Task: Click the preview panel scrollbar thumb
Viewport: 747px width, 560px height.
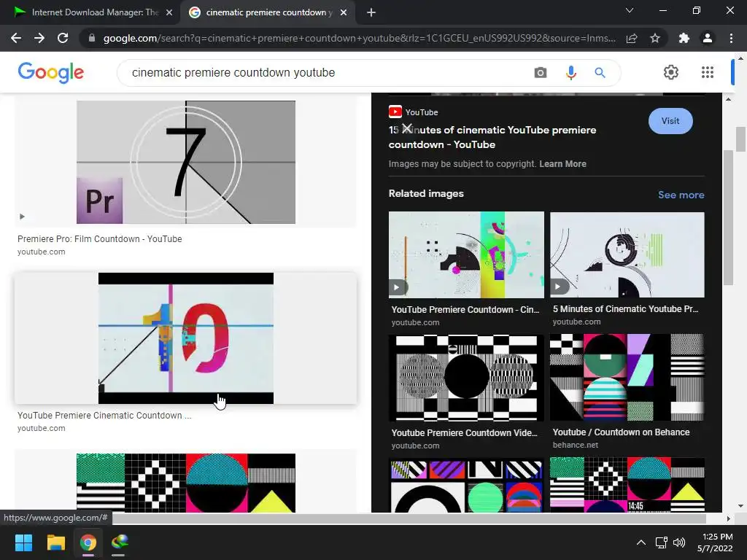Action: click(728, 217)
